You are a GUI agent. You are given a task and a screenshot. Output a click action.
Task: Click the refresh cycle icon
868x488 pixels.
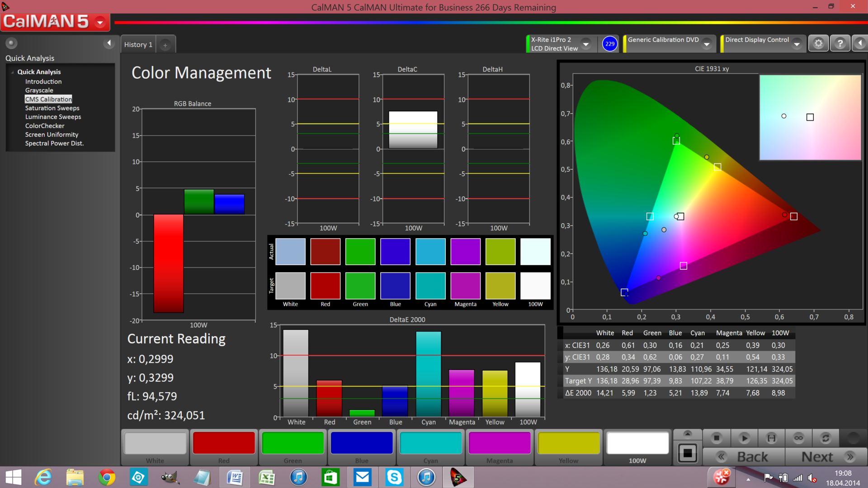click(x=826, y=438)
